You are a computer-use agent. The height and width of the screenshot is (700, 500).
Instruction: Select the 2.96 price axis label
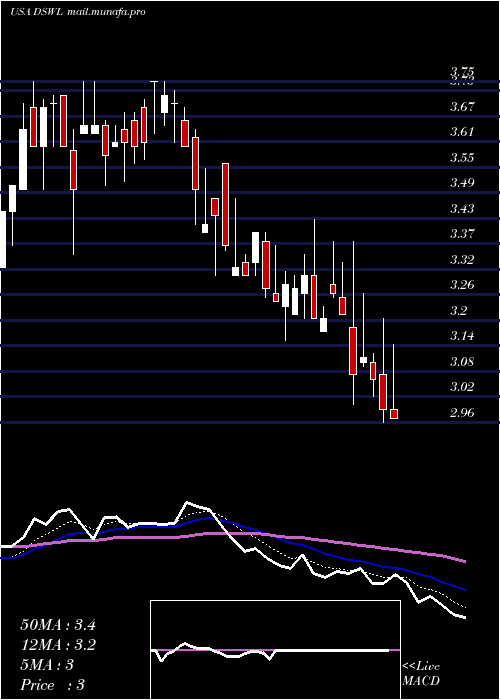462,412
